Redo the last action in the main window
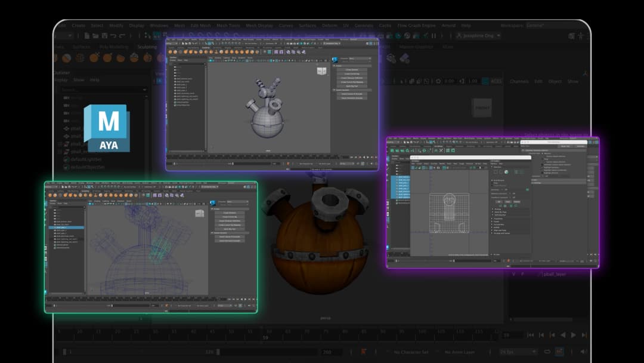This screenshot has height=363, width=644. tap(122, 36)
